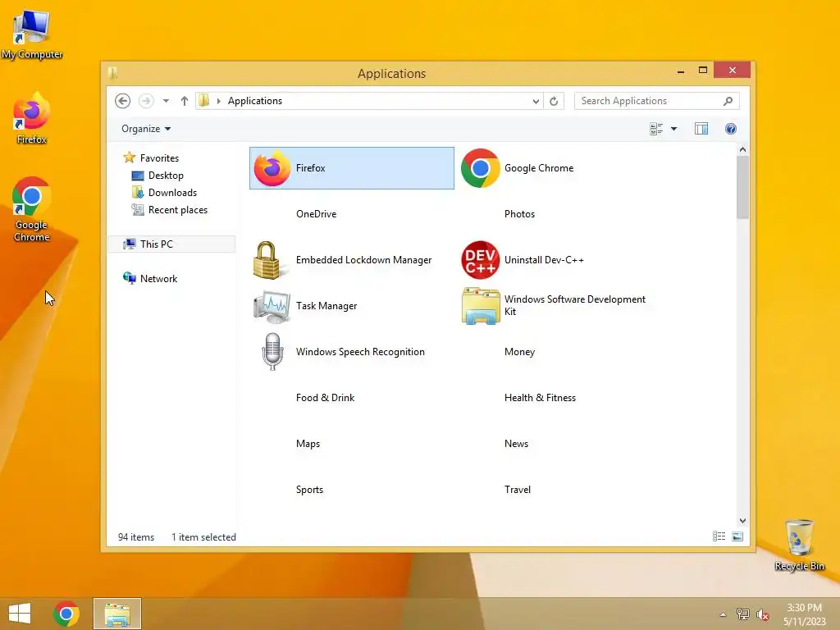Viewport: 840px width, 630px height.
Task: Open Downloads in Favorites
Action: click(172, 192)
